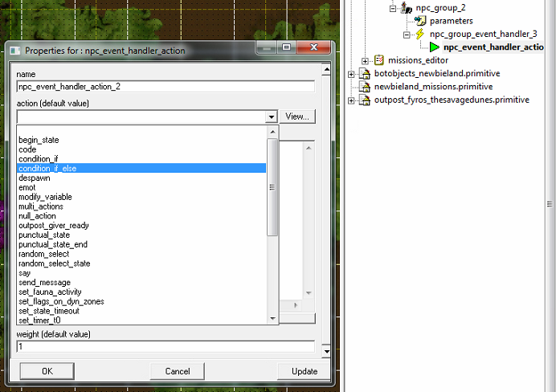Click the npc_group_2 character icon
Image resolution: width=556 pixels, height=392 pixels.
tap(407, 8)
